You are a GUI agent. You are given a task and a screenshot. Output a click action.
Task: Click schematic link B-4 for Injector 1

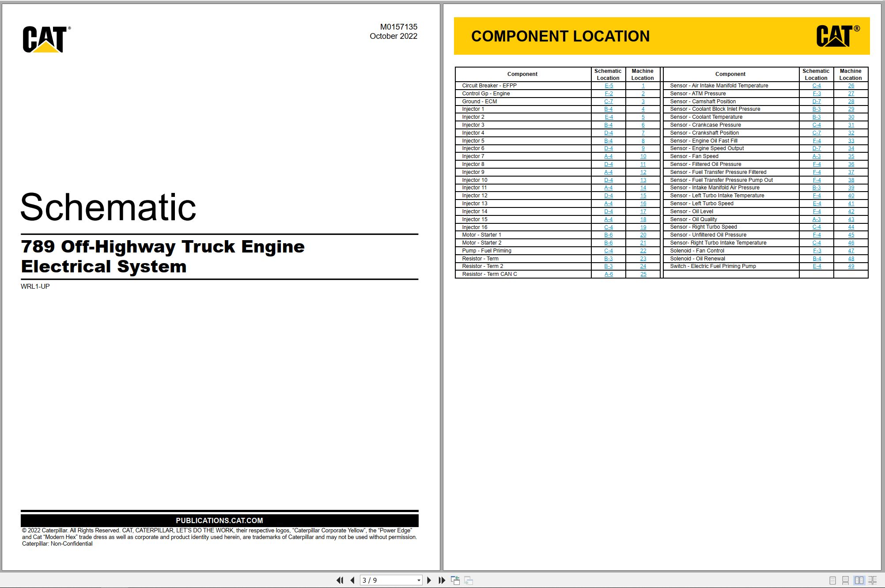tap(609, 109)
